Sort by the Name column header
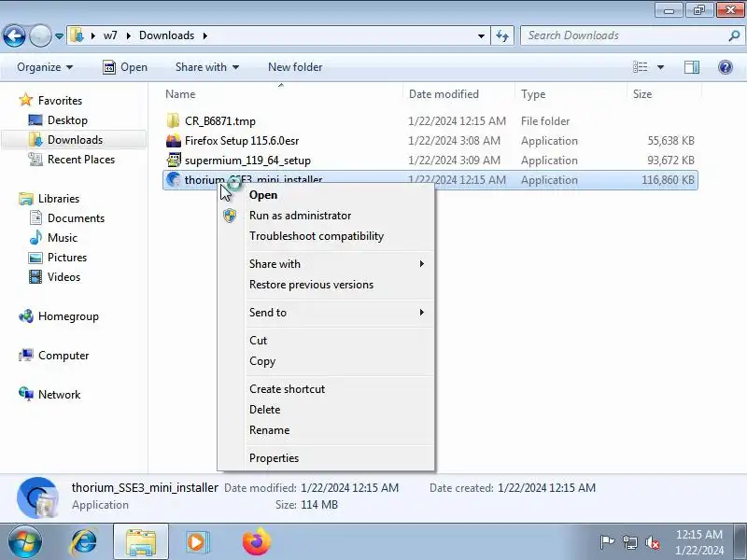This screenshot has height=560, width=747. [180, 94]
